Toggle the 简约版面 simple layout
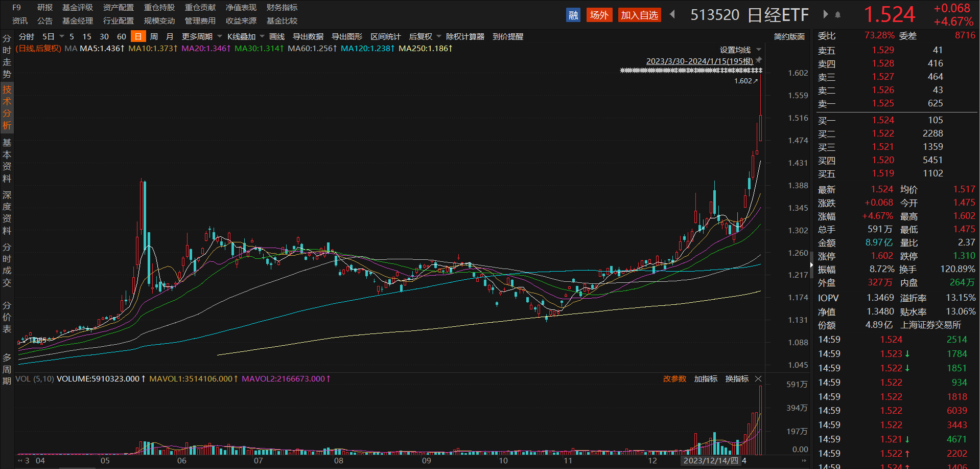 pos(789,37)
